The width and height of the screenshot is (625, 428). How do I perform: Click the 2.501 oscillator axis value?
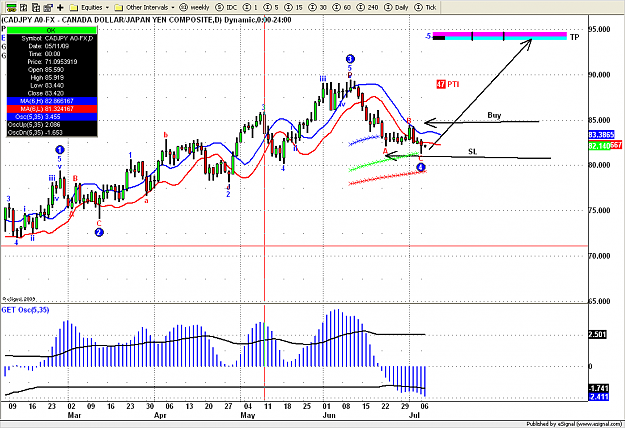(597, 334)
